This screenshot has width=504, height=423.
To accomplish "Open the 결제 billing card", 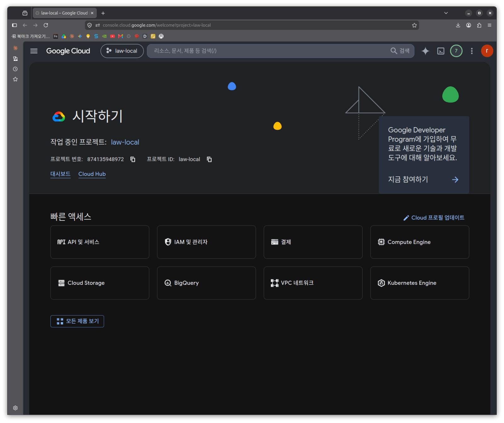I will click(x=313, y=242).
